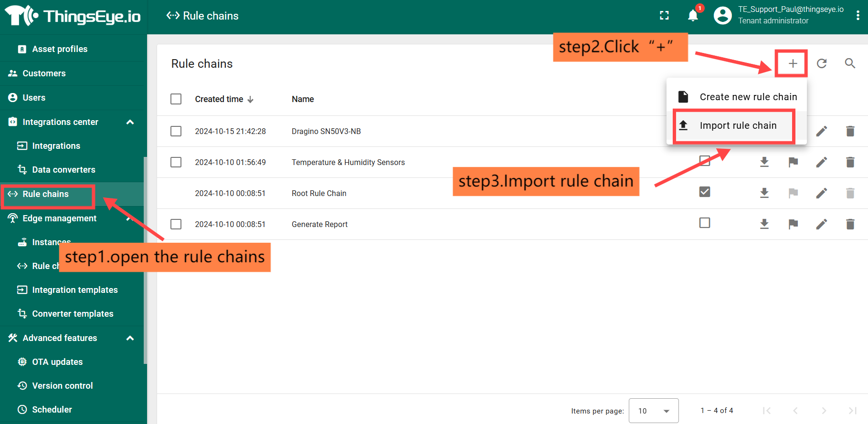868x424 pixels.
Task: Open the search icon in Rule chains
Action: [x=850, y=63]
